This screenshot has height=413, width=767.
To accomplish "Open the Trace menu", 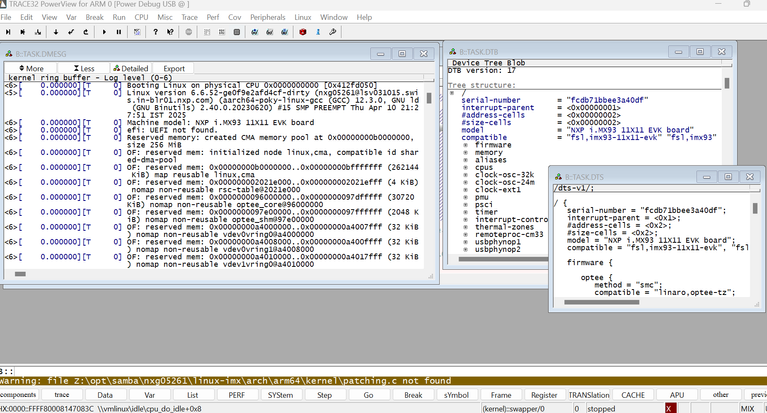I will click(189, 17).
